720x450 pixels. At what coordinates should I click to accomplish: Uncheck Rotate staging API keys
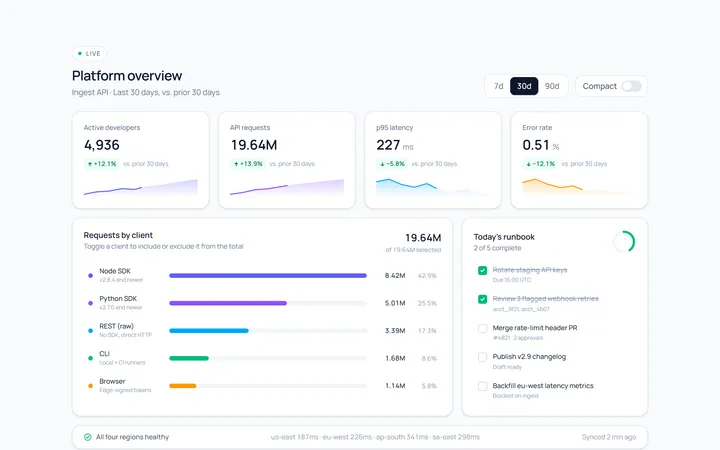[482, 270]
